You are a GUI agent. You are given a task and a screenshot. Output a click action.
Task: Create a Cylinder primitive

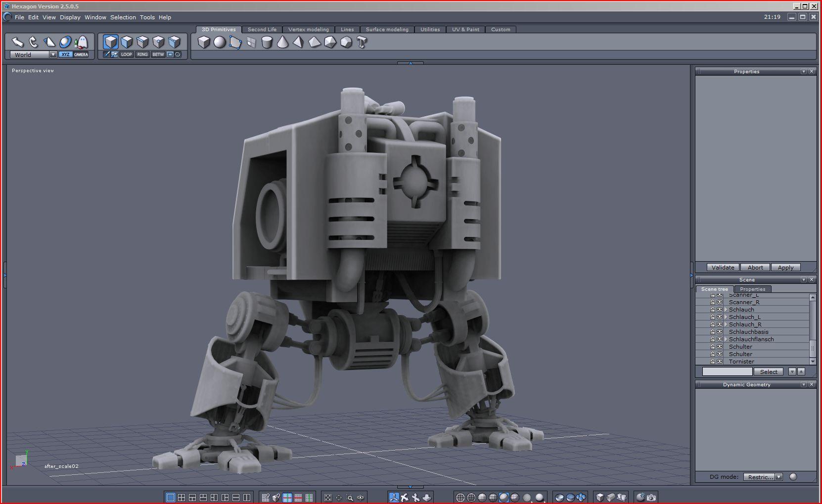coord(267,43)
